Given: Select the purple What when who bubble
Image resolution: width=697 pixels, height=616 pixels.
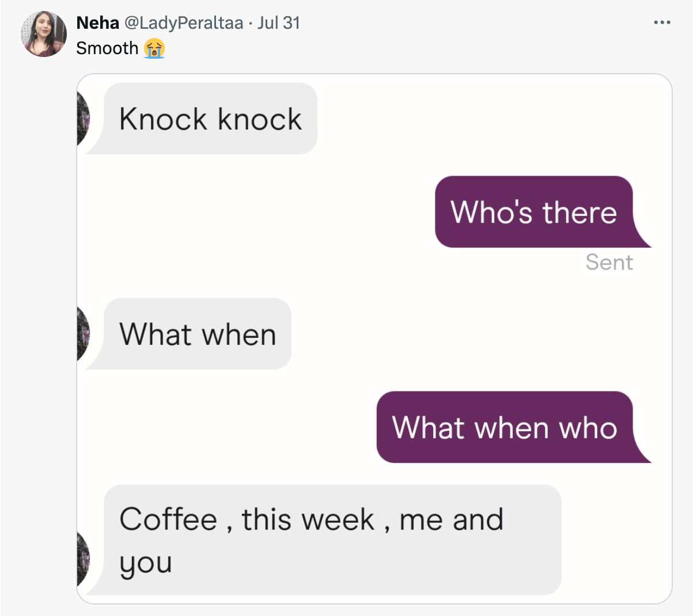Looking at the screenshot, I should tap(504, 428).
